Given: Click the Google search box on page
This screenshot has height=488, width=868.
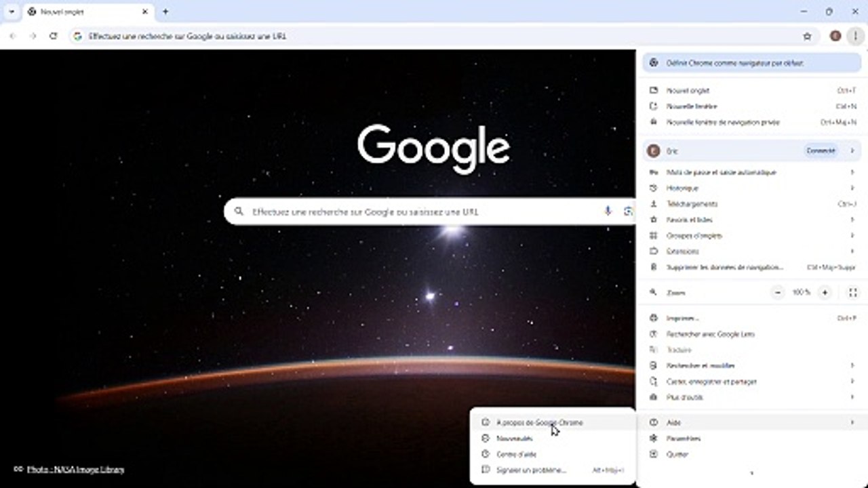Looking at the screenshot, I should click(430, 211).
